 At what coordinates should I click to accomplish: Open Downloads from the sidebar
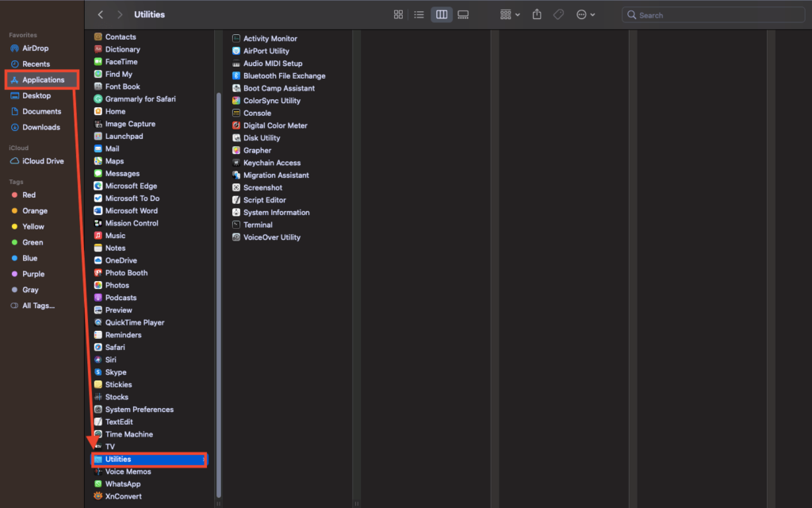40,127
